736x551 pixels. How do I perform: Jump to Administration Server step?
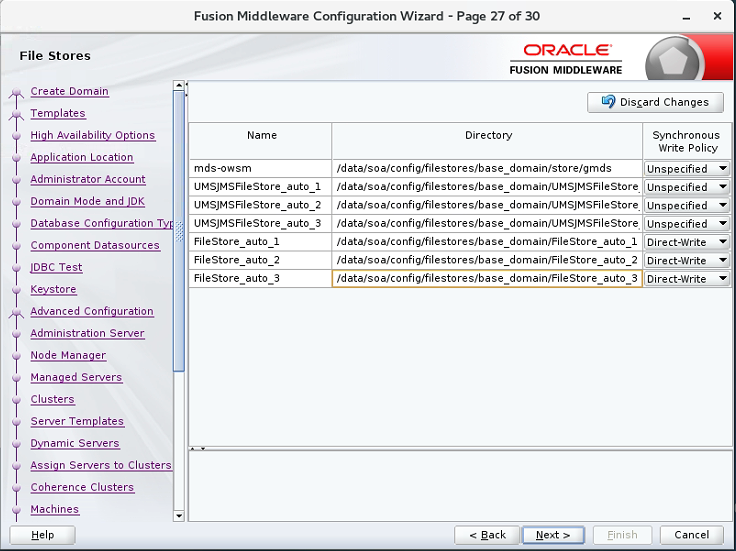[87, 333]
